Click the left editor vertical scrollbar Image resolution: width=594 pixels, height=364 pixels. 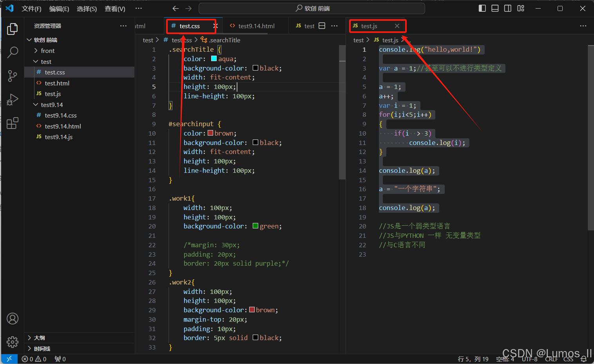[x=342, y=112]
